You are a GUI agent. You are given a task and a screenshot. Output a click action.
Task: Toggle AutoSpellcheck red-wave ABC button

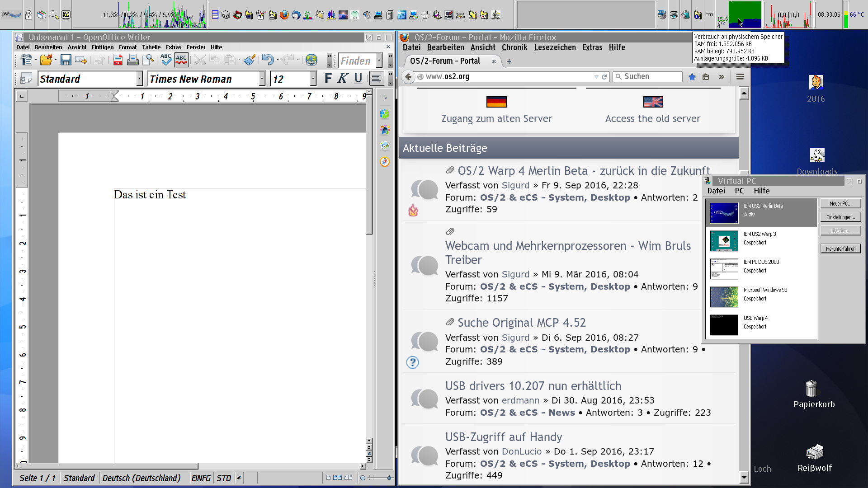click(181, 60)
